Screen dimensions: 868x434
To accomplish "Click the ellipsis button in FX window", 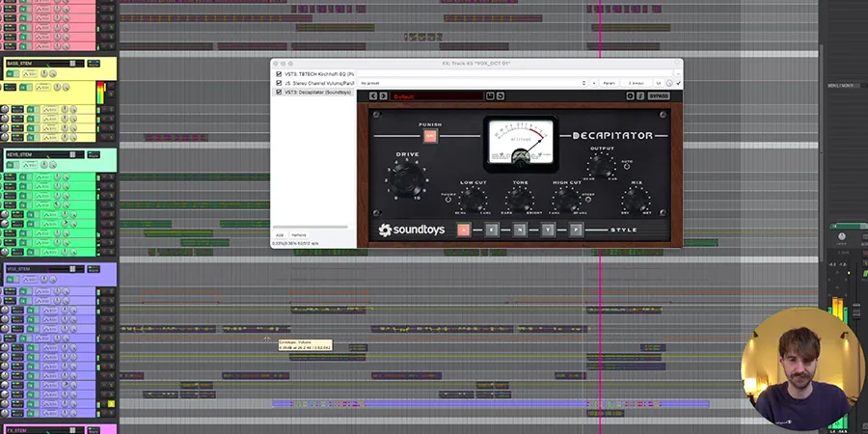I will (x=678, y=73).
